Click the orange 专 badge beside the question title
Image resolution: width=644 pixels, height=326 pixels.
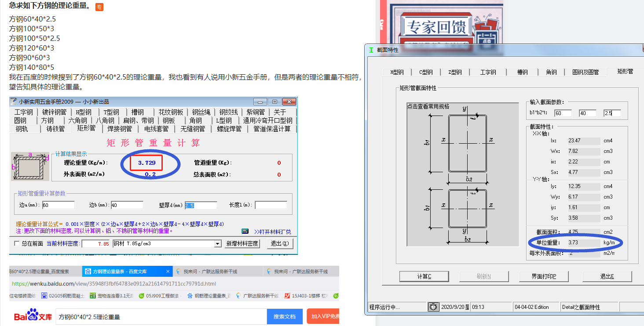pyautogui.click(x=99, y=7)
